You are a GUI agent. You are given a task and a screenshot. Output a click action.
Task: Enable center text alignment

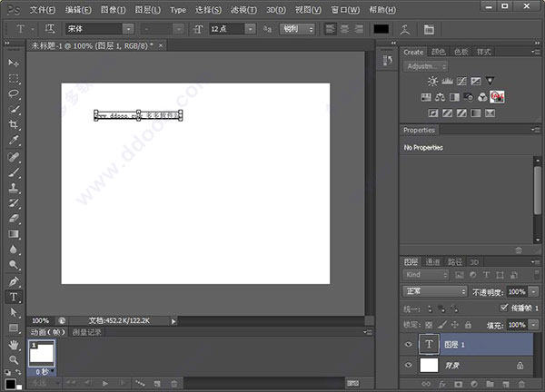click(x=344, y=29)
